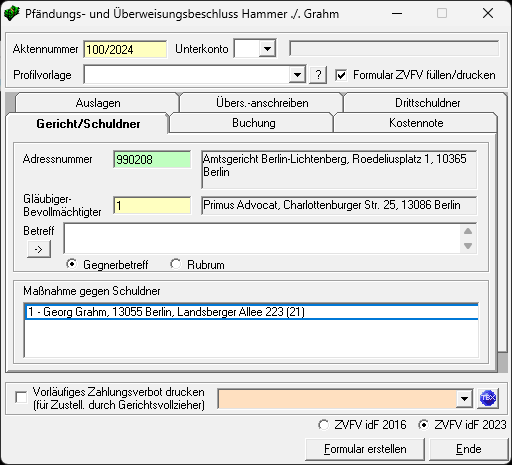
Task: Open the Zahlungsverbot text dropdown arrow
Action: point(464,398)
